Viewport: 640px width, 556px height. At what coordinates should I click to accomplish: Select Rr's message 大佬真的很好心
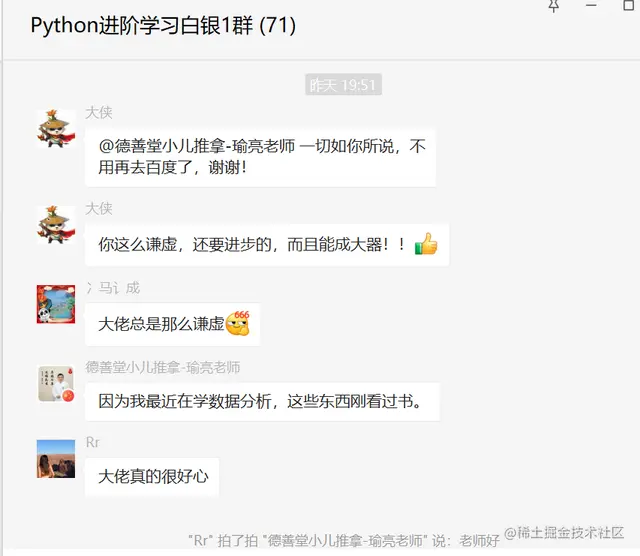pyautogui.click(x=152, y=477)
